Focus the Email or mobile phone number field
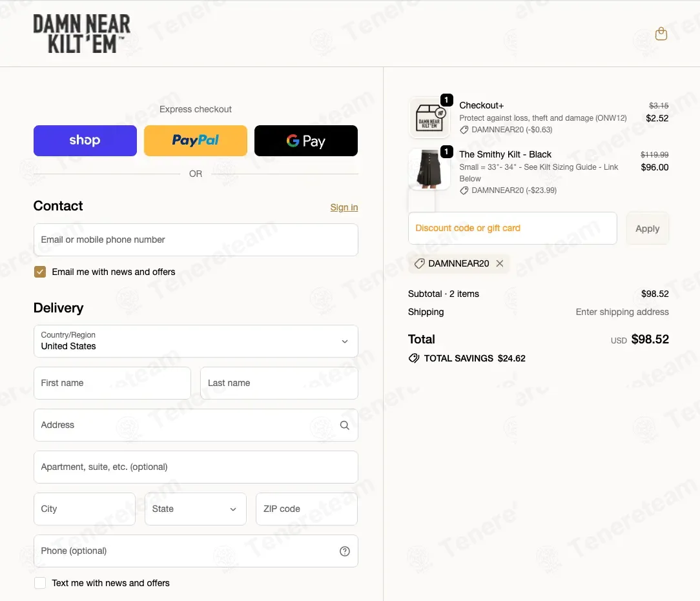This screenshot has height=601, width=700. click(x=196, y=240)
